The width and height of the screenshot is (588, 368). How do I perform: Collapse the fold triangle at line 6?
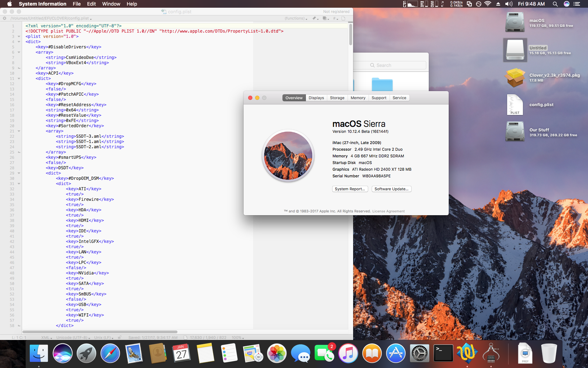pyautogui.click(x=19, y=52)
